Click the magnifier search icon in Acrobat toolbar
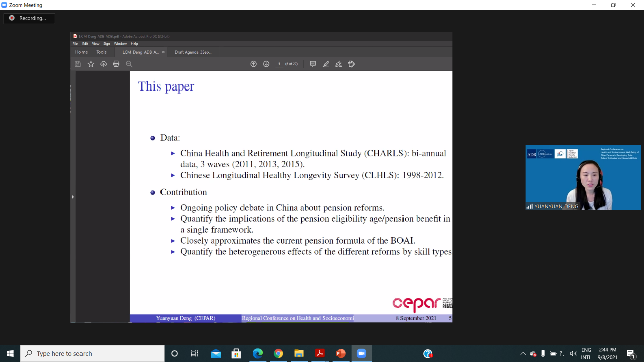 (129, 64)
